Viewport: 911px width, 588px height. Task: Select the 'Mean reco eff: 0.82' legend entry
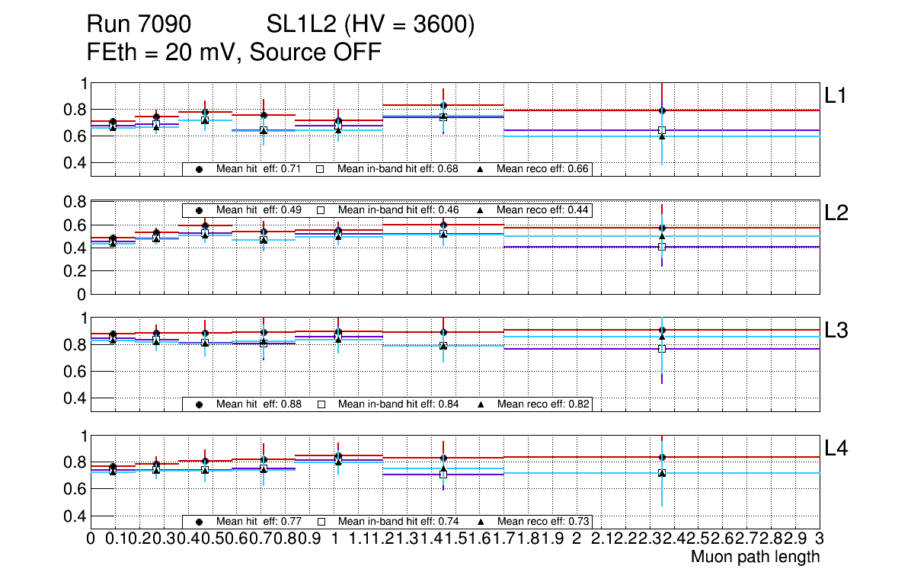click(x=542, y=404)
